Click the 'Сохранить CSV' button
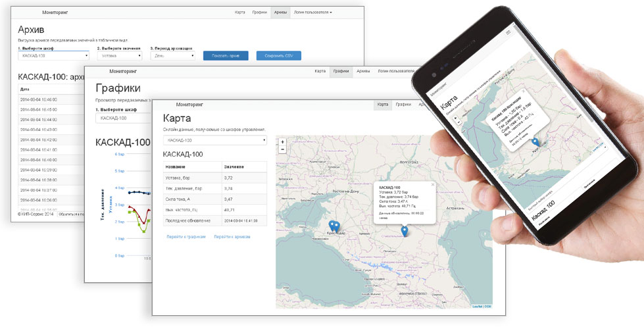Viewport: 644px width, 327px height. (279, 56)
